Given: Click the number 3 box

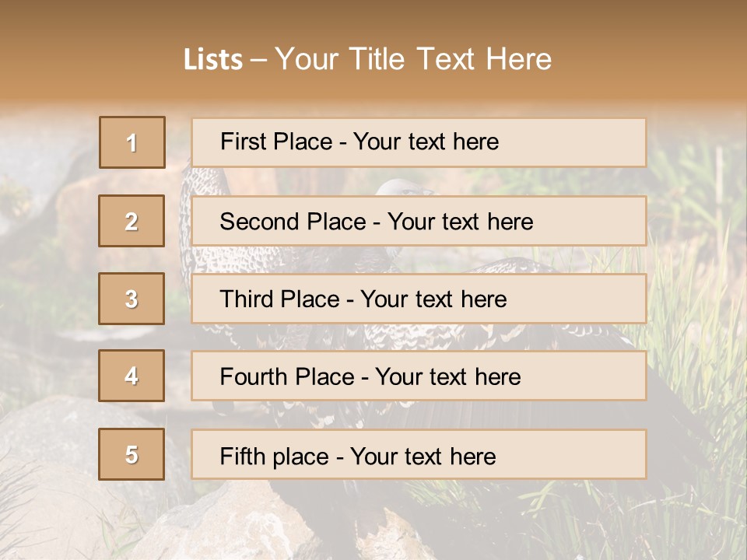Looking at the screenshot, I should coord(132,299).
